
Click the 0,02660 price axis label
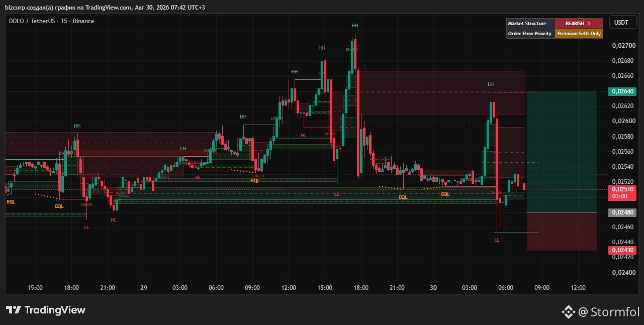(623, 76)
